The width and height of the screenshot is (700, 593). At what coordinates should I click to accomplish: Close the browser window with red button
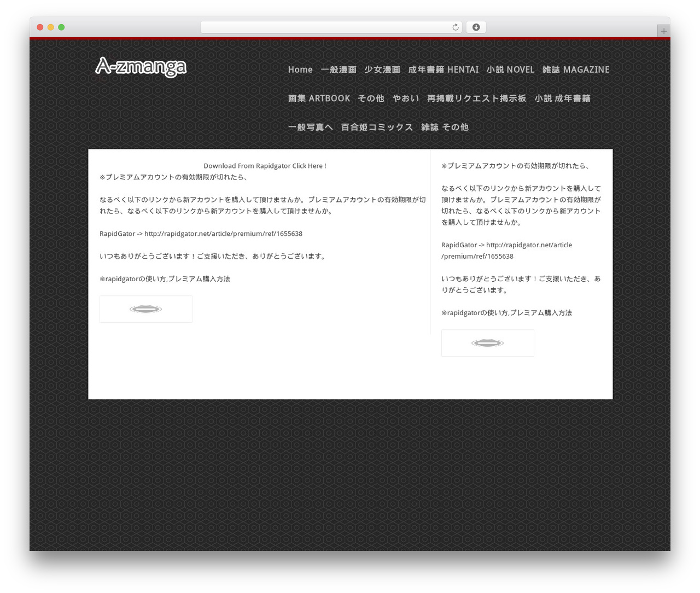click(40, 27)
